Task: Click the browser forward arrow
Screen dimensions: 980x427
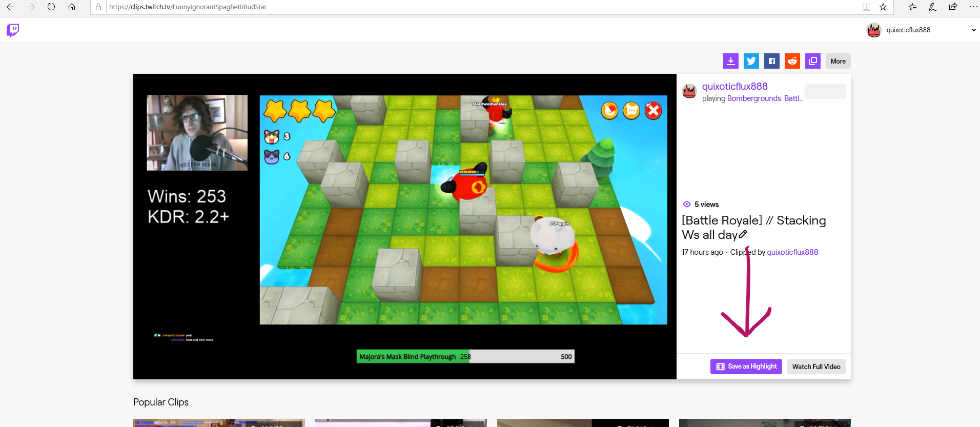Action: pyautogui.click(x=31, y=7)
